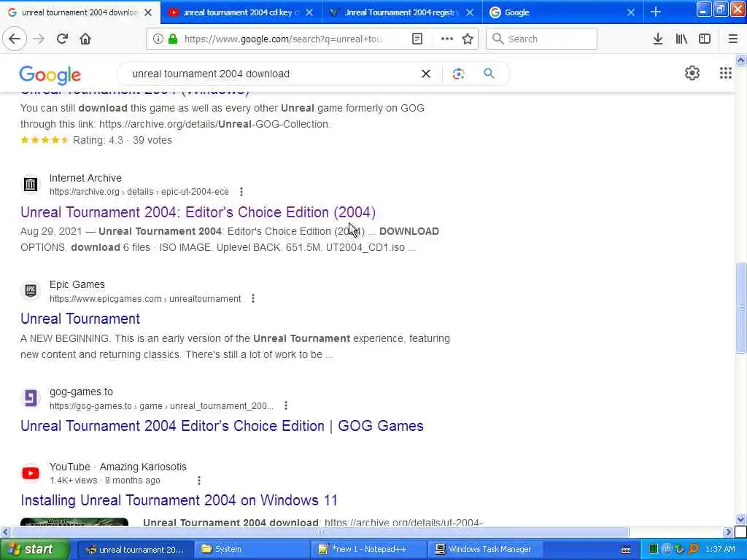Click the vertical scrollbar thumb
The image size is (747, 560).
point(741,308)
